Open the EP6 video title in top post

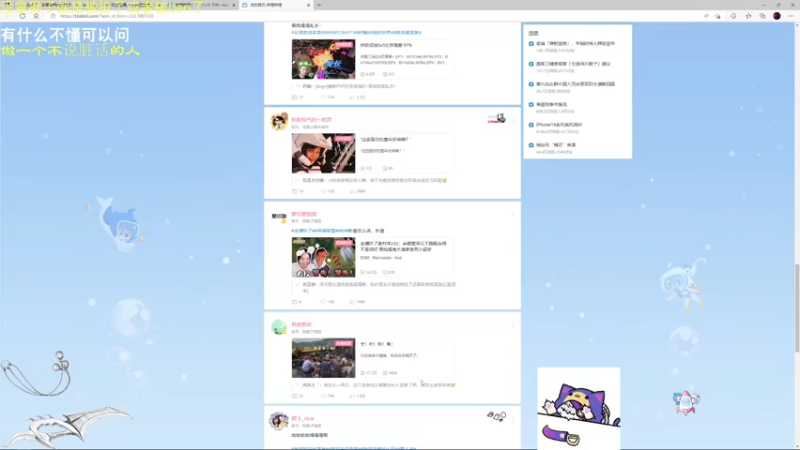point(386,45)
